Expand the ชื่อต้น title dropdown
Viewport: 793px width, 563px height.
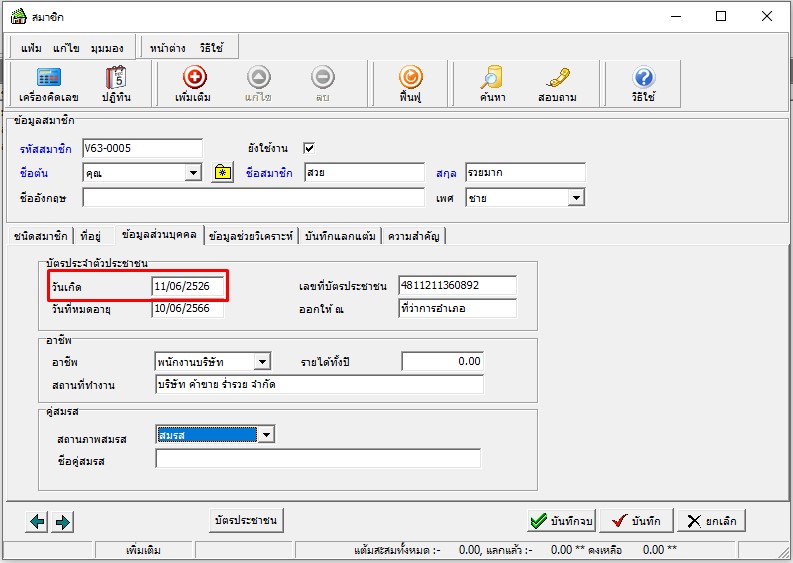(x=193, y=173)
